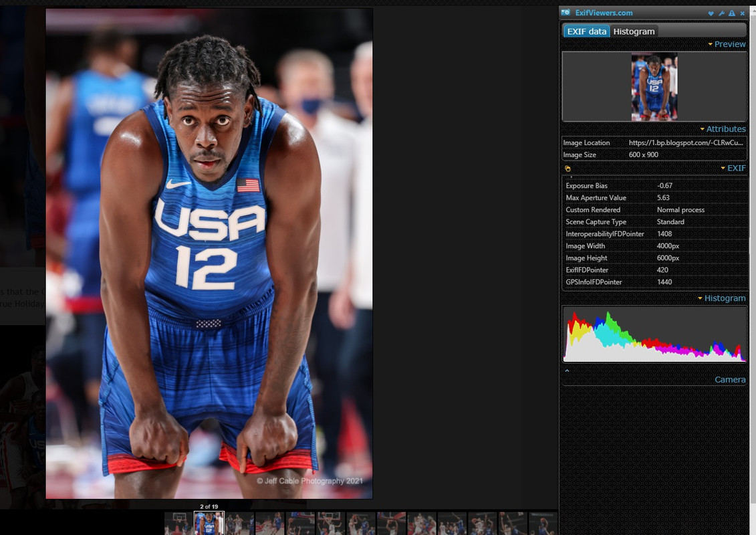Select the Image Size value 600 x 900
756x535 pixels.
(x=643, y=155)
